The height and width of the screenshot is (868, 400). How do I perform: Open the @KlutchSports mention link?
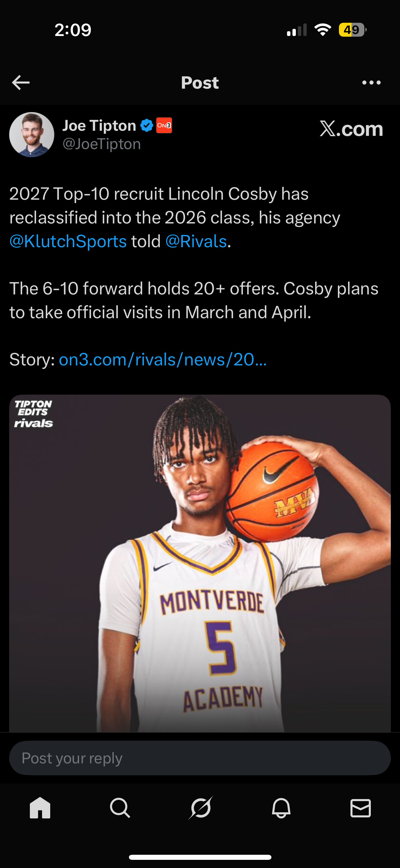point(68,241)
